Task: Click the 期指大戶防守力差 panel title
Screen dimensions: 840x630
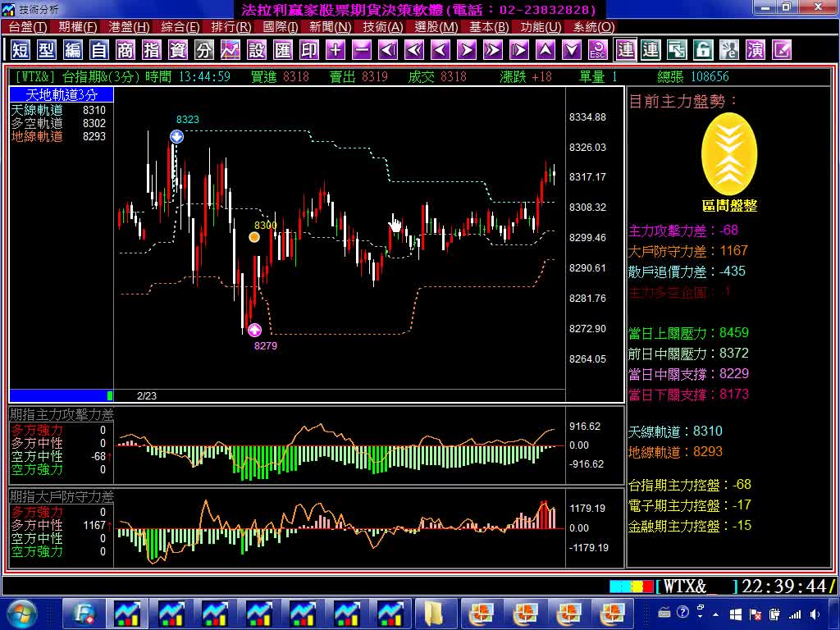Action: click(x=62, y=496)
